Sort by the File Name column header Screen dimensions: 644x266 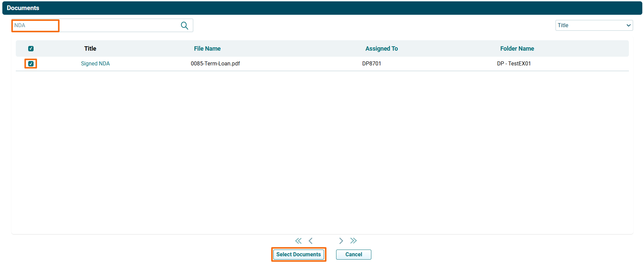[x=207, y=49]
